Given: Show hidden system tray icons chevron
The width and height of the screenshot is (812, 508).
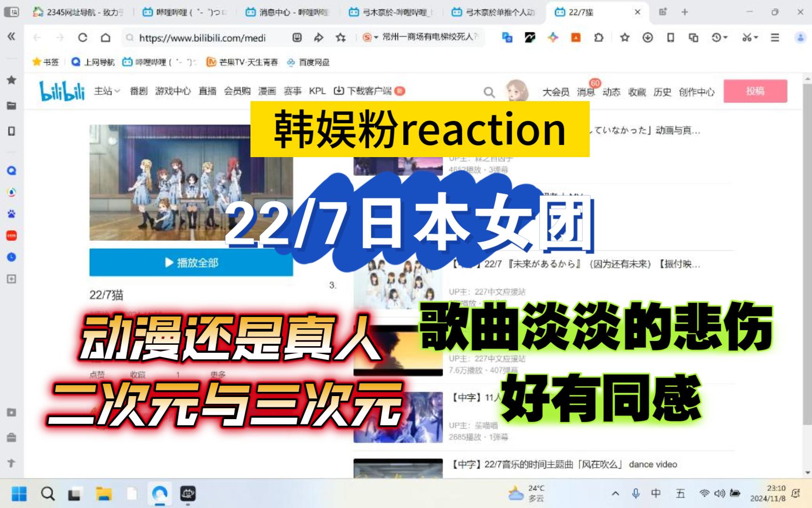Looking at the screenshot, I should click(x=615, y=493).
